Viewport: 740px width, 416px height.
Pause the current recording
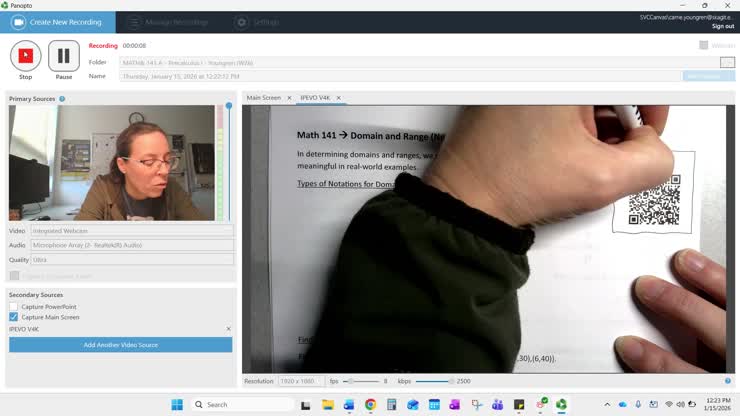point(64,56)
